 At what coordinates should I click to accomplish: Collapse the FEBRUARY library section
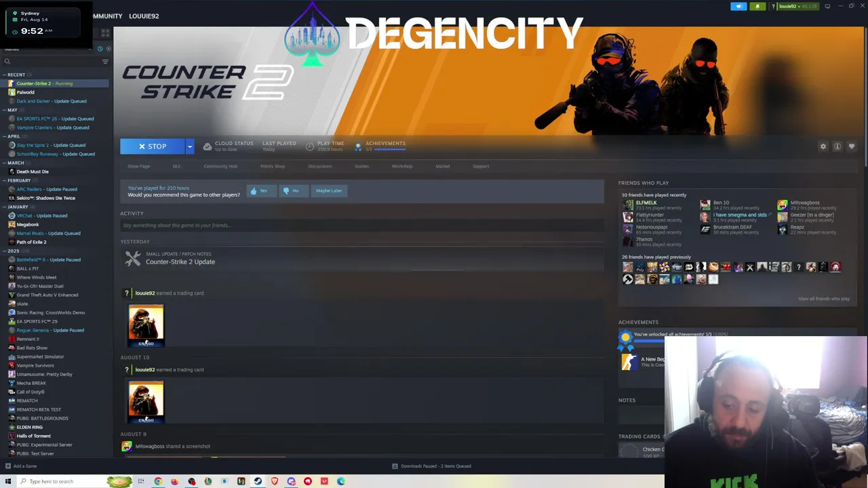[5, 180]
